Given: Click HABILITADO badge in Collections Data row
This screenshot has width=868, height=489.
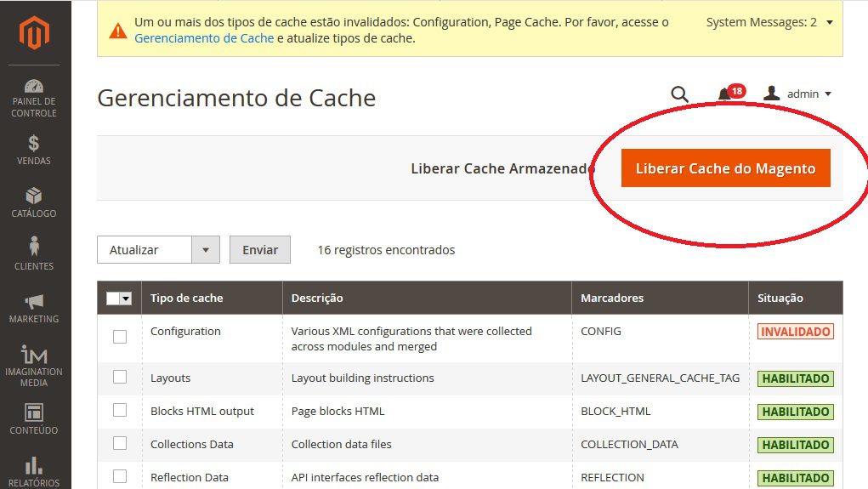Looking at the screenshot, I should point(796,446).
